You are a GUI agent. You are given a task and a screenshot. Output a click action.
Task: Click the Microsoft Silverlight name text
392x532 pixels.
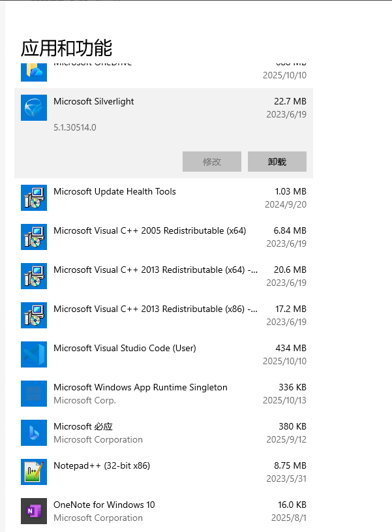[94, 102]
